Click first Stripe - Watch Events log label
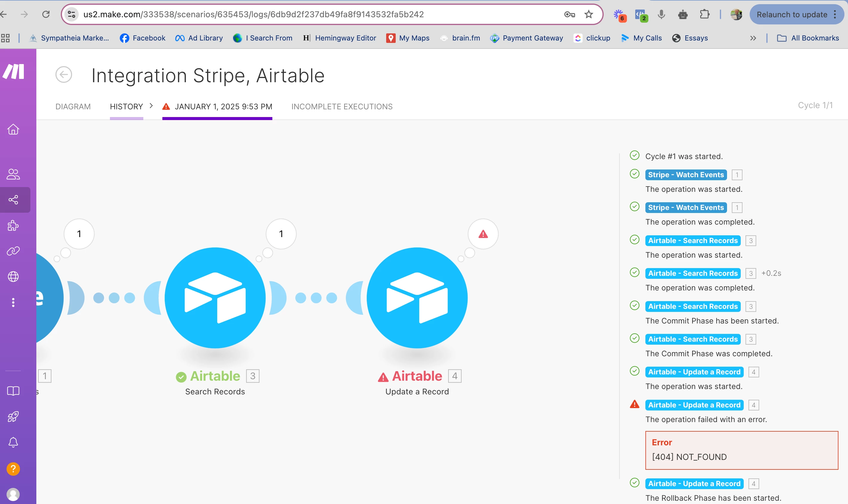 pos(686,175)
